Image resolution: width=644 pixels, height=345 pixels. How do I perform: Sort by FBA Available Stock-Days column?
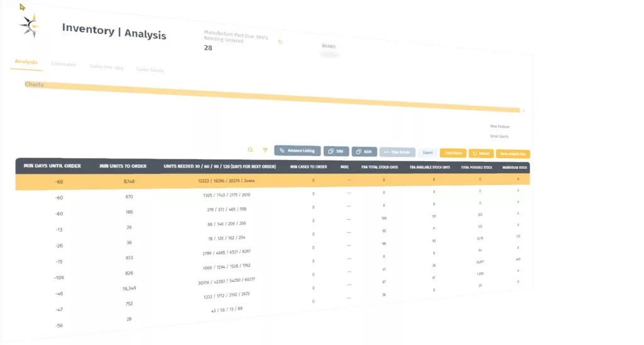click(x=430, y=167)
